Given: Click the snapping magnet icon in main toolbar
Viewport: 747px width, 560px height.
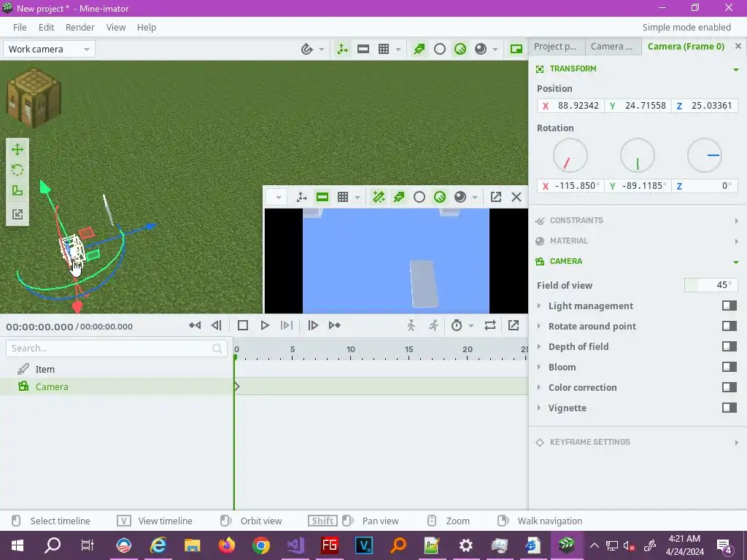Looking at the screenshot, I should point(307,49).
